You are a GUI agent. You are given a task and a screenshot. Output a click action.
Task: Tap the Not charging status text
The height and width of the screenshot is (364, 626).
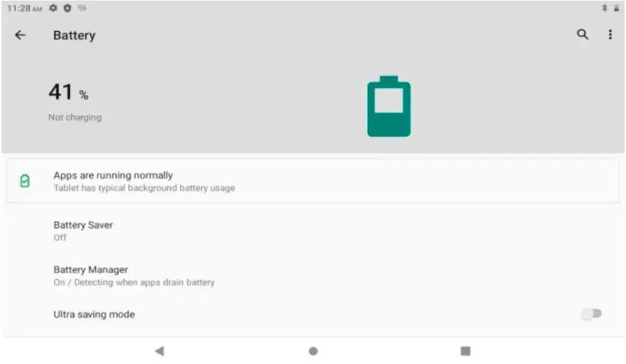75,118
